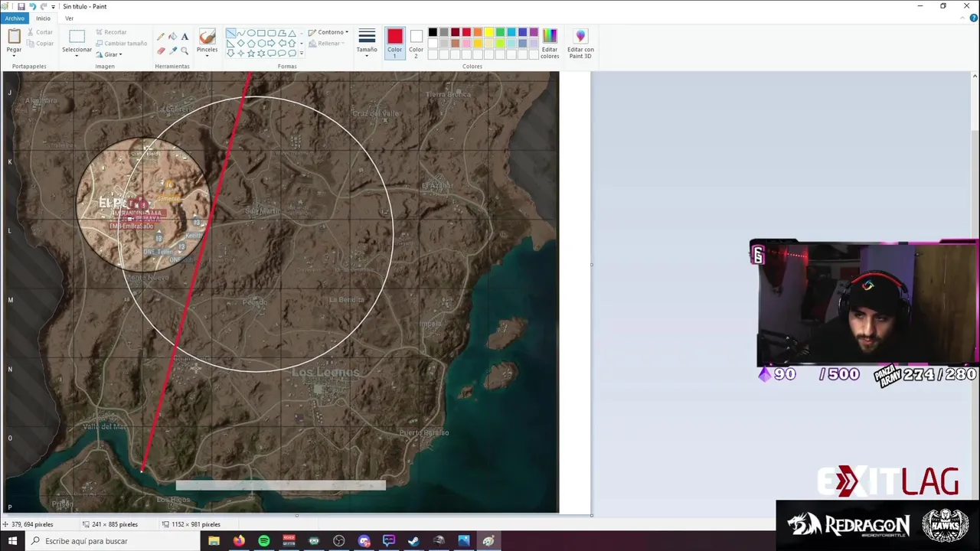The image size is (980, 551).
Task: Choose the Cloud callout shape
Action: tap(292, 54)
